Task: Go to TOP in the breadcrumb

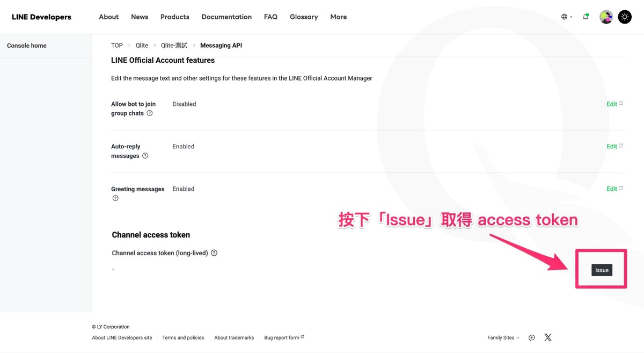Action: (117, 46)
